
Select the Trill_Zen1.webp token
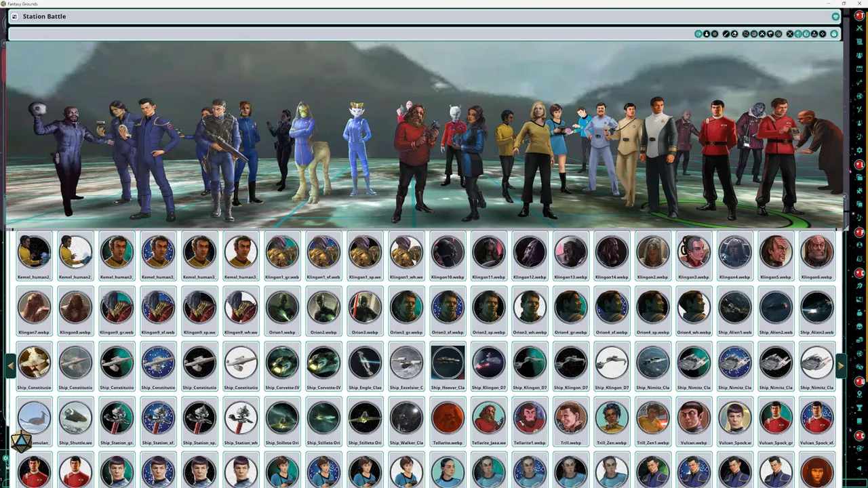(x=652, y=422)
